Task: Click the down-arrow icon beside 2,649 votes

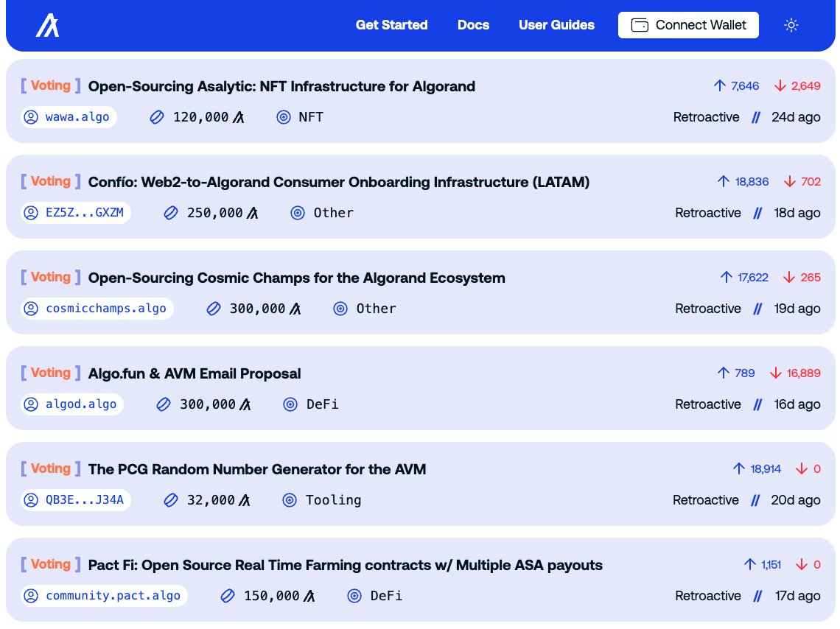Action: coord(780,85)
